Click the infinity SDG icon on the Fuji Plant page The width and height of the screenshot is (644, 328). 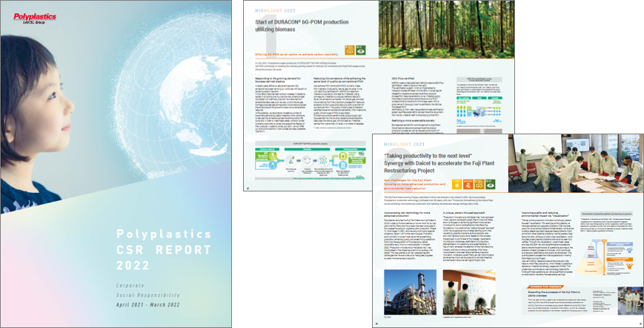pos(479,184)
